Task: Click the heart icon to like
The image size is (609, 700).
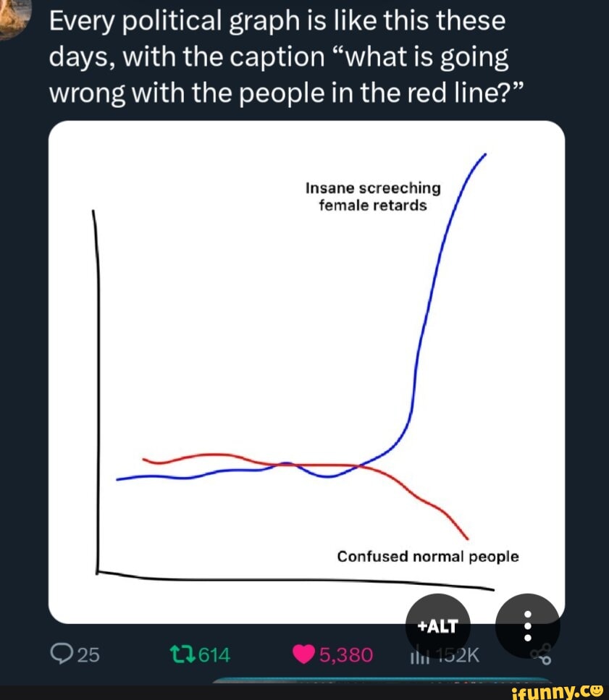Action: 303,654
